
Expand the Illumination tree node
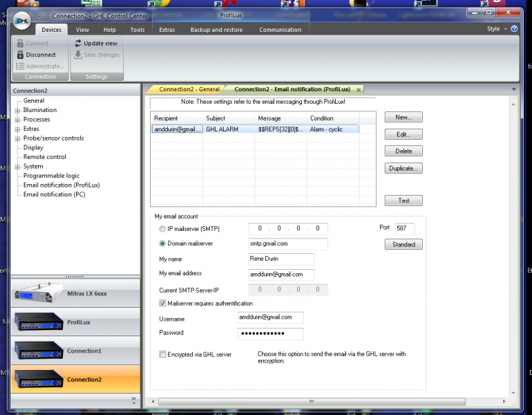(17, 110)
